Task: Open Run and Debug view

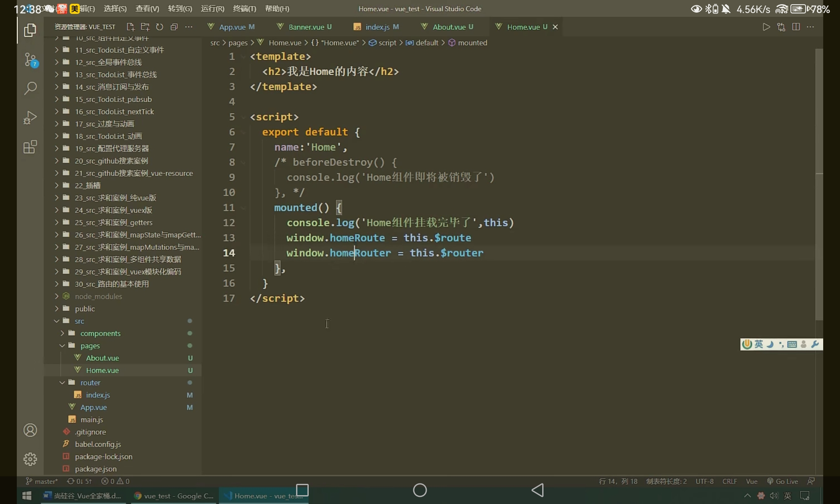Action: [x=30, y=118]
